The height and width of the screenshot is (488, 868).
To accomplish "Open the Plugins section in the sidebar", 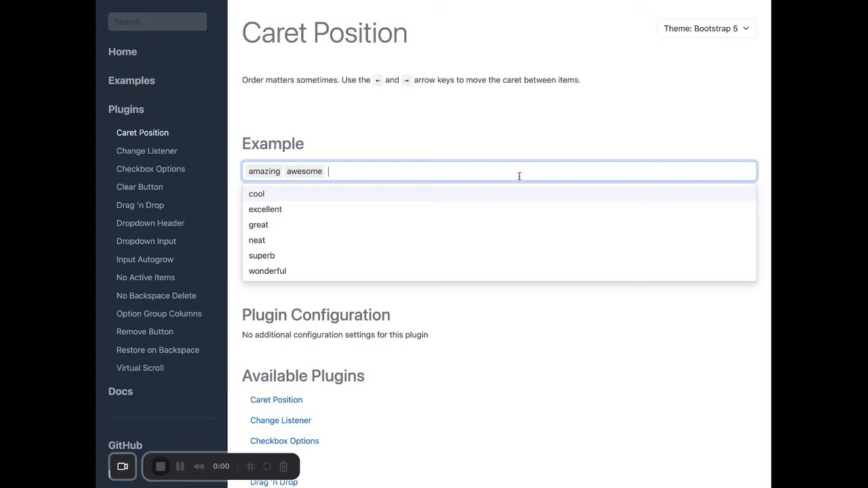I will tap(126, 109).
